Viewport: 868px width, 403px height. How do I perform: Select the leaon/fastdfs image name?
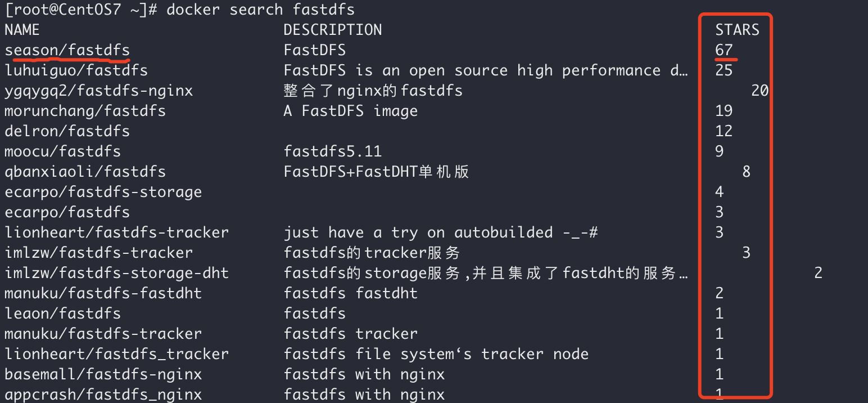(63, 314)
